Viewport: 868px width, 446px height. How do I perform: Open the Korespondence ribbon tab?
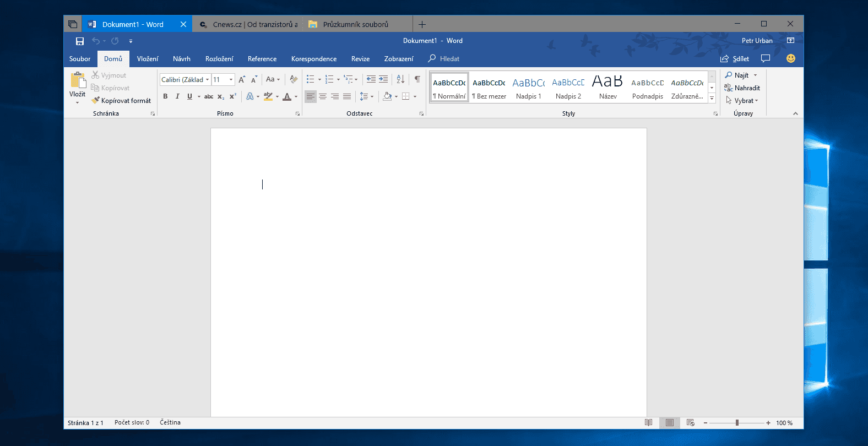(x=314, y=59)
